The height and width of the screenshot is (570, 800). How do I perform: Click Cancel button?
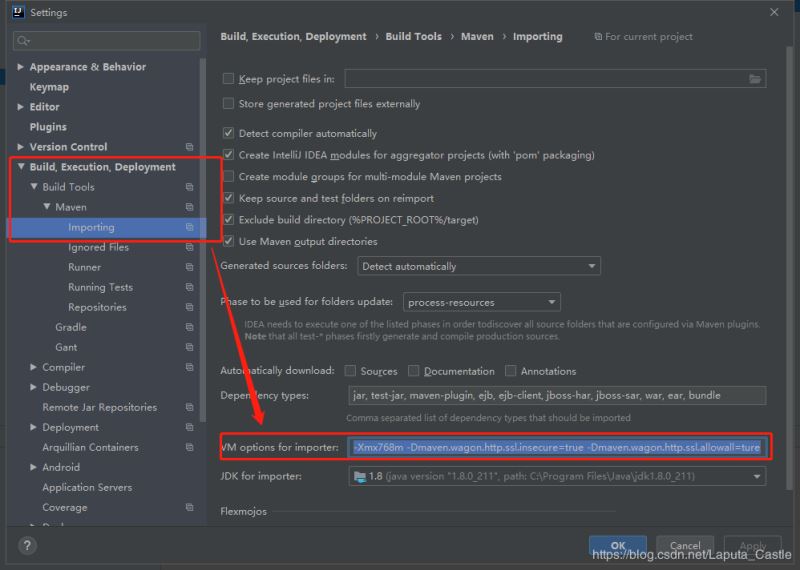tap(685, 546)
